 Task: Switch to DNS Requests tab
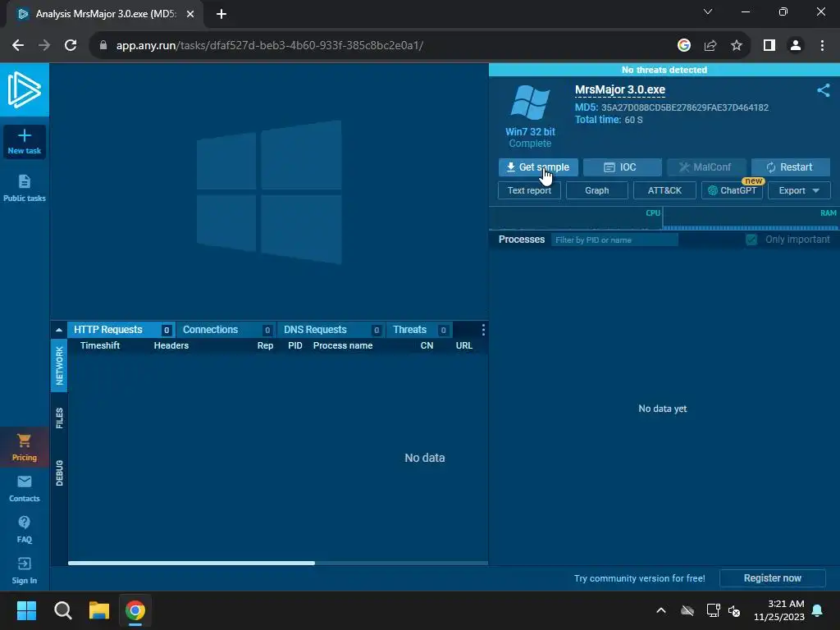coord(331,330)
